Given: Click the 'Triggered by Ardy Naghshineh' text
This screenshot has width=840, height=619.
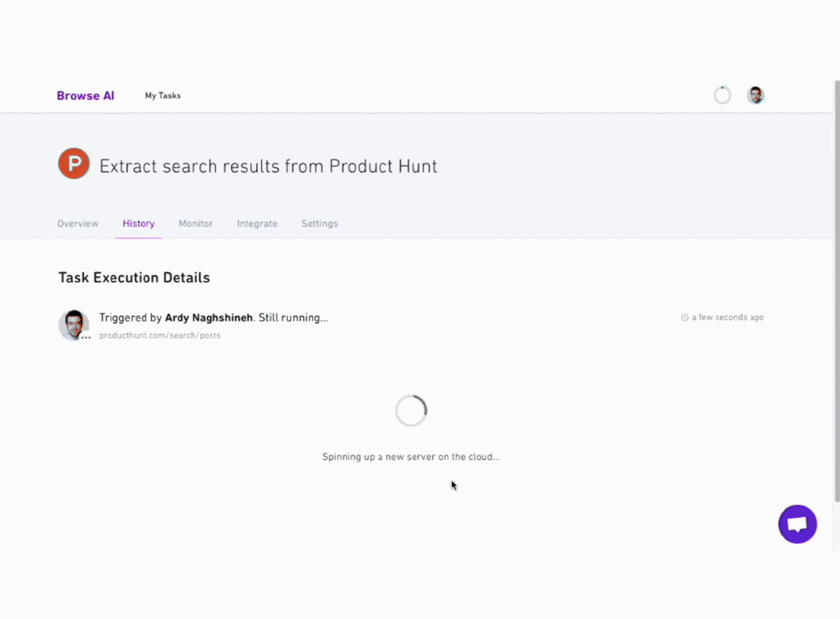Looking at the screenshot, I should tap(176, 318).
